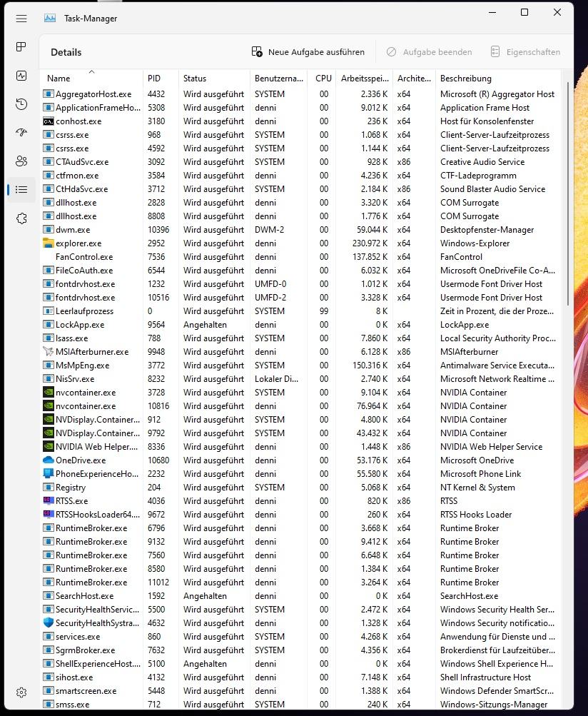Click the vertical scrollbar of process list
Image resolution: width=588 pixels, height=716 pixels.
click(x=567, y=193)
